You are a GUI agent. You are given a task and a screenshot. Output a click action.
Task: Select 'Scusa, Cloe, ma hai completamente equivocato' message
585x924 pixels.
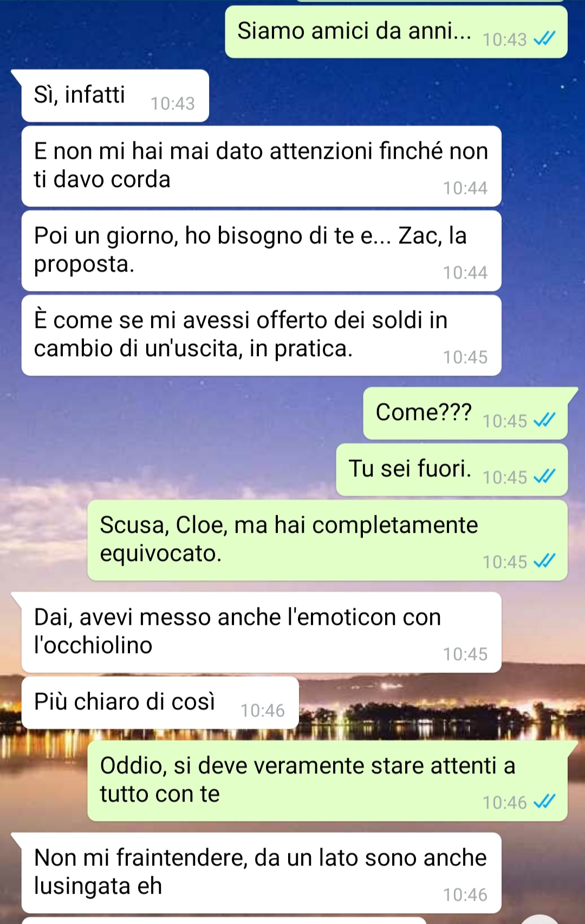click(x=327, y=540)
